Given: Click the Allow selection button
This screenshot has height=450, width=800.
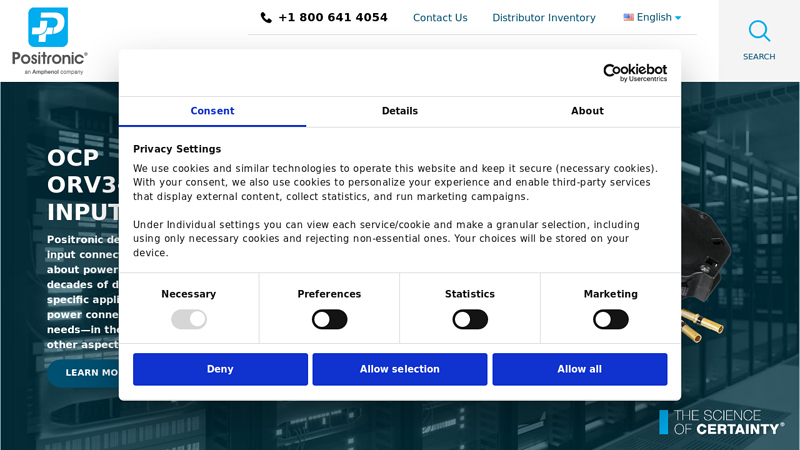Looking at the screenshot, I should 400,369.
